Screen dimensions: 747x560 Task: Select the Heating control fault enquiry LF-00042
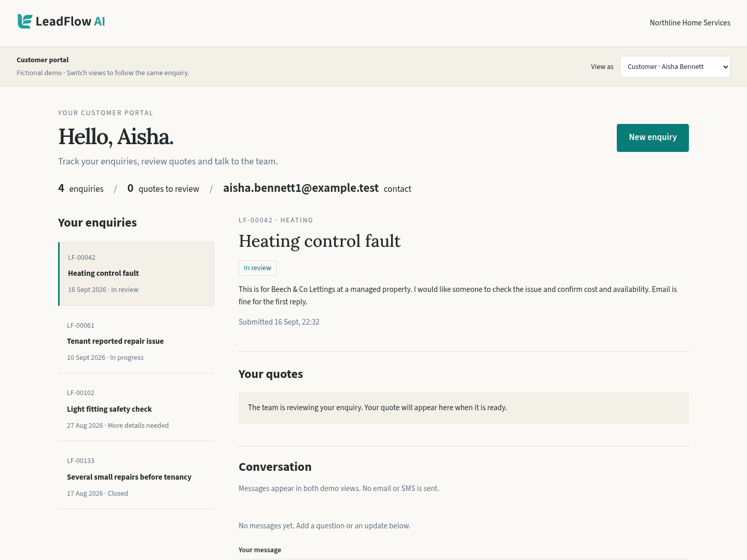pyautogui.click(x=136, y=274)
